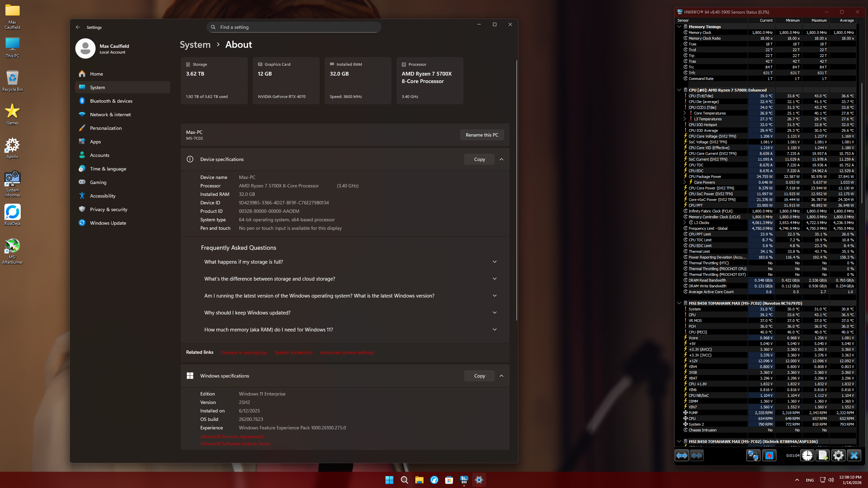
Task: Collapse Device specifications section chevron
Action: 501,159
